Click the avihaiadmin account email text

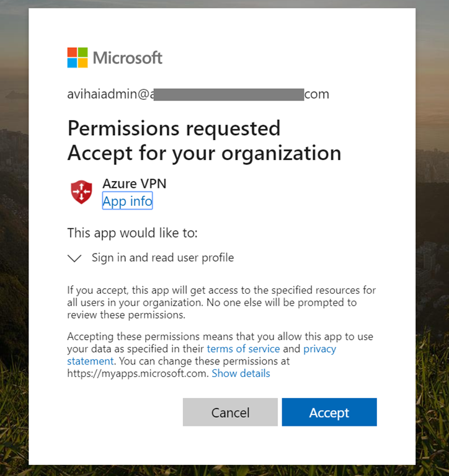pos(198,94)
